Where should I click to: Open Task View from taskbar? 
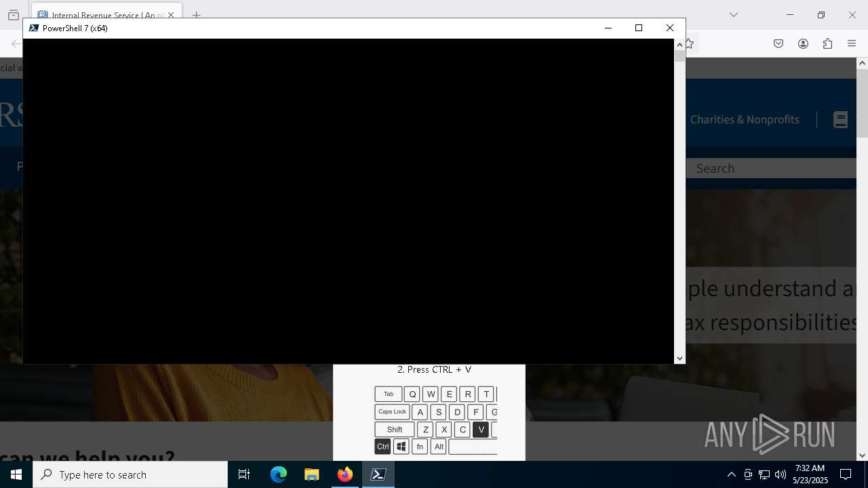coord(244,474)
